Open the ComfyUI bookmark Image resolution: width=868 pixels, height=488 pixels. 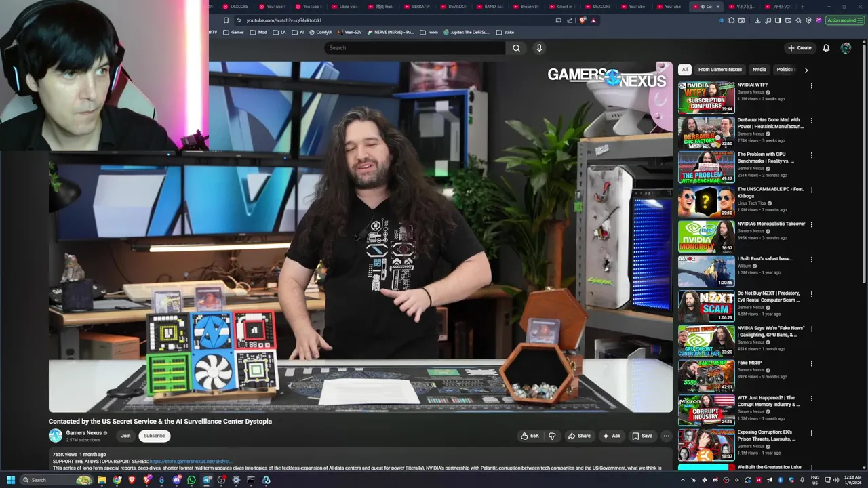point(321,32)
